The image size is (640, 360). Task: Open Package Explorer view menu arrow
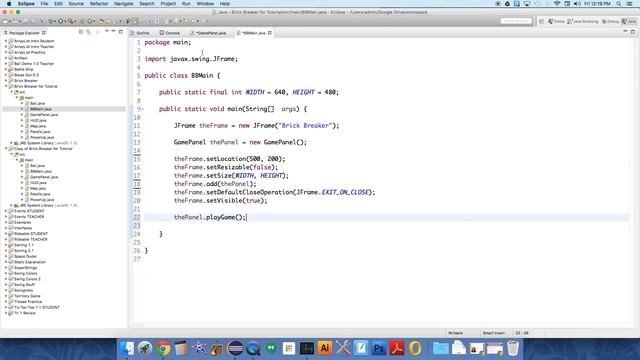[x=107, y=32]
